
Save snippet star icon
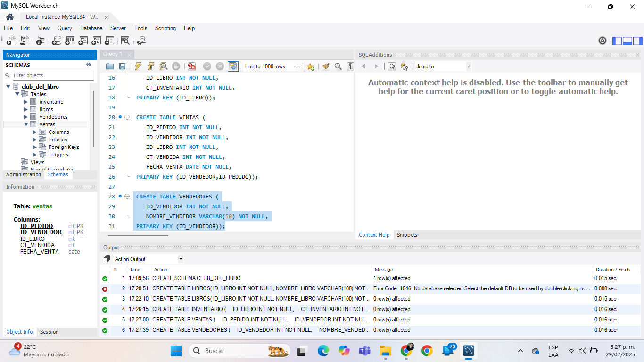310,66
